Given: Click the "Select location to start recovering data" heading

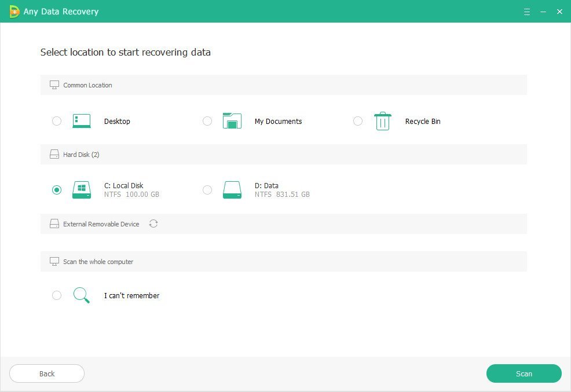Looking at the screenshot, I should [x=125, y=52].
